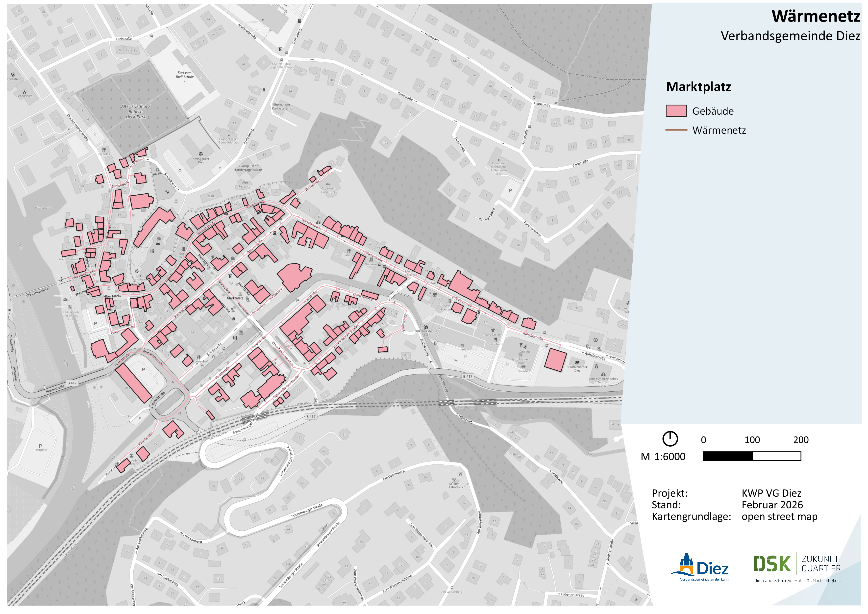Click the REWE shopping cart icon
The width and height of the screenshot is (868, 614).
(x=462, y=346)
